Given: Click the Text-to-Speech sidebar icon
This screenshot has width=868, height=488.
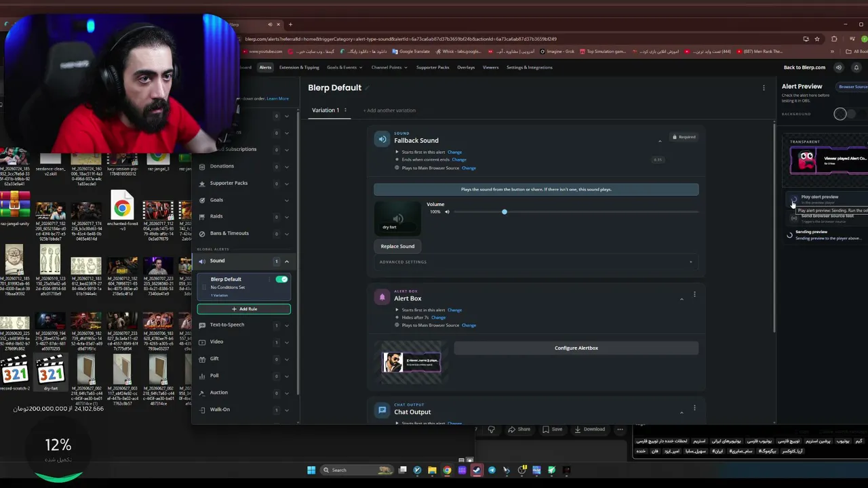Looking at the screenshot, I should pos(202,325).
